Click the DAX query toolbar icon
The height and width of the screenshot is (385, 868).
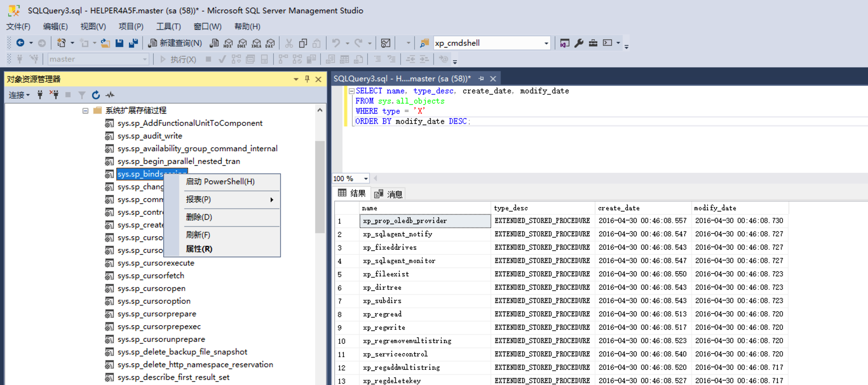coord(270,43)
